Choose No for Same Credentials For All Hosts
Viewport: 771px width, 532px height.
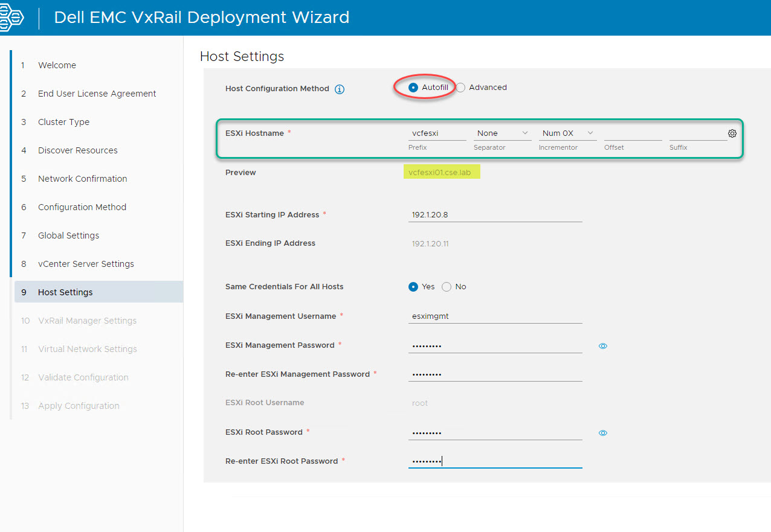(447, 287)
